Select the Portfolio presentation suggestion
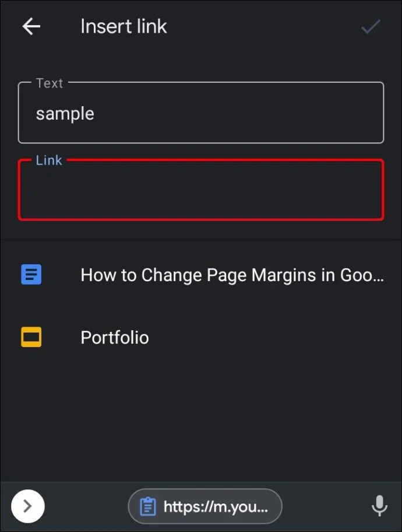 [x=114, y=337]
